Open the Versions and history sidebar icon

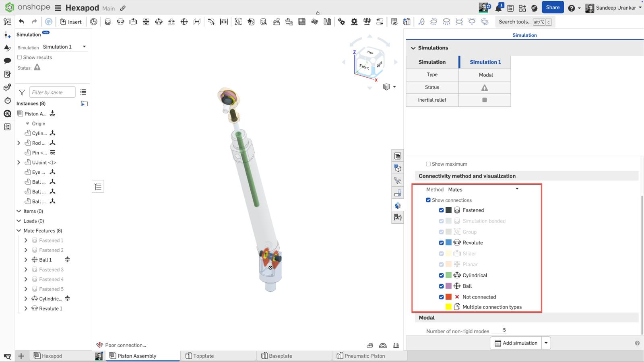coord(7,101)
